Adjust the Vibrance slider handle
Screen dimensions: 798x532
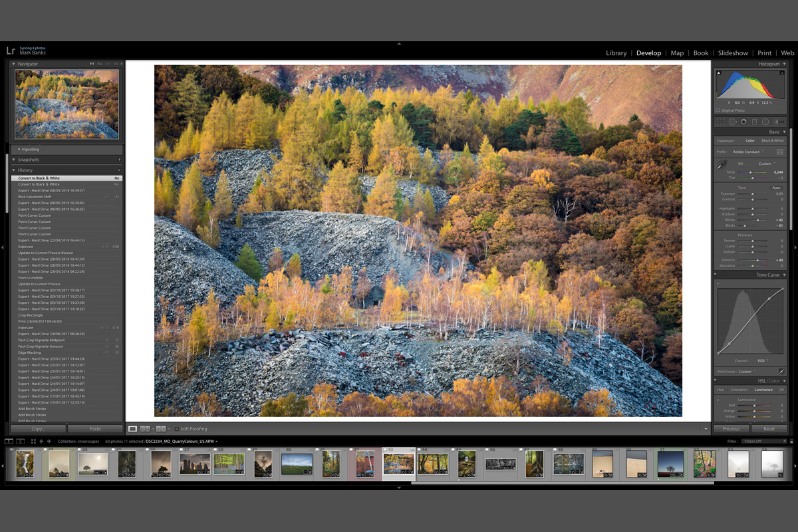[x=758, y=260]
